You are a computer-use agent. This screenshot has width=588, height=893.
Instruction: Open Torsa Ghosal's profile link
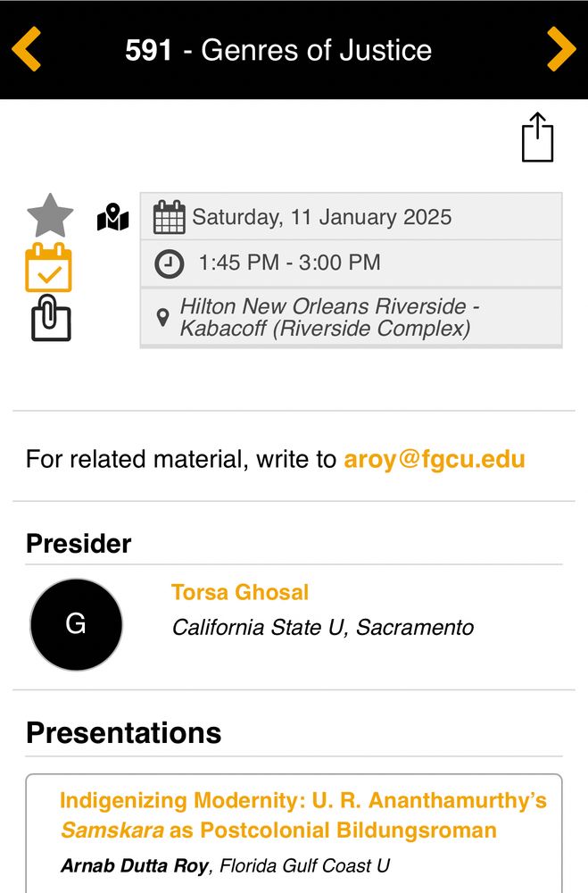(x=240, y=592)
